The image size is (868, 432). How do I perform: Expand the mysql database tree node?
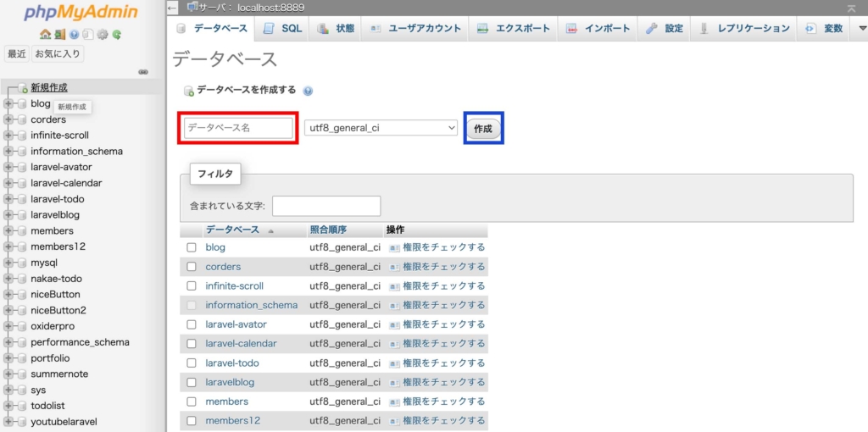9,263
